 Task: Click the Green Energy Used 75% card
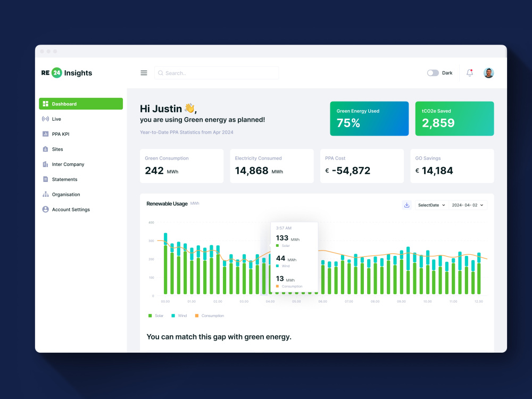point(369,119)
